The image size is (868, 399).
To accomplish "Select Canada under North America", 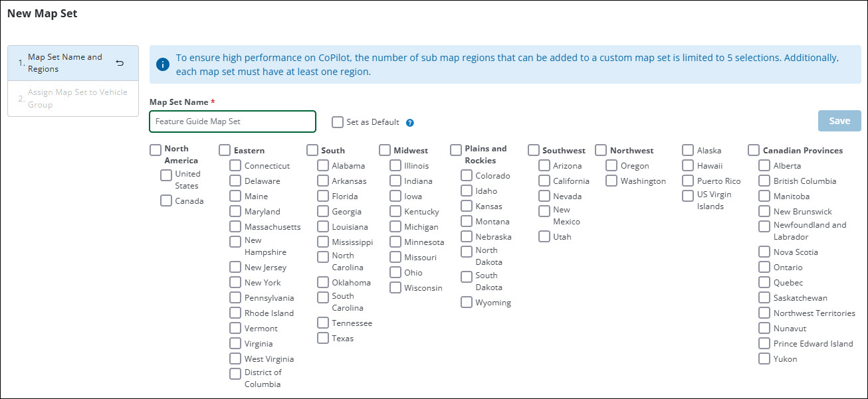I will (165, 200).
